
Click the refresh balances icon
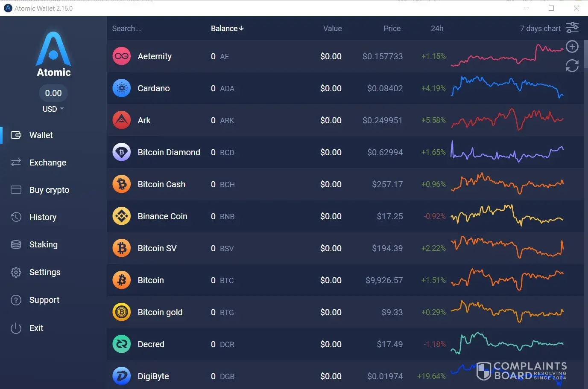(572, 66)
